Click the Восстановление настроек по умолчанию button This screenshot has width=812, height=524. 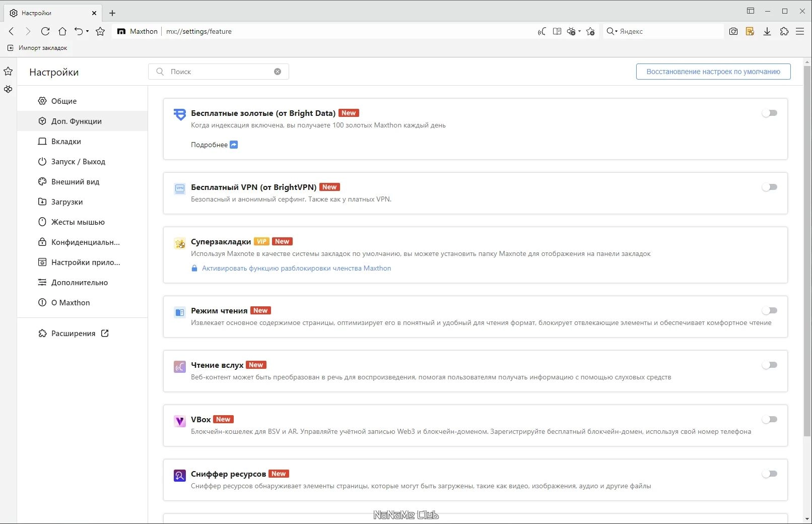tap(713, 72)
